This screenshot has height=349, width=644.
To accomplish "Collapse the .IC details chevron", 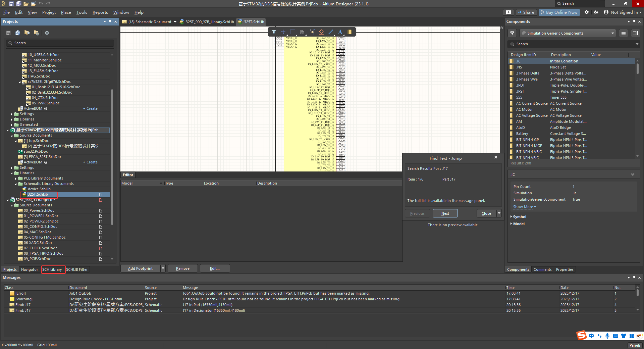I will [x=633, y=174].
